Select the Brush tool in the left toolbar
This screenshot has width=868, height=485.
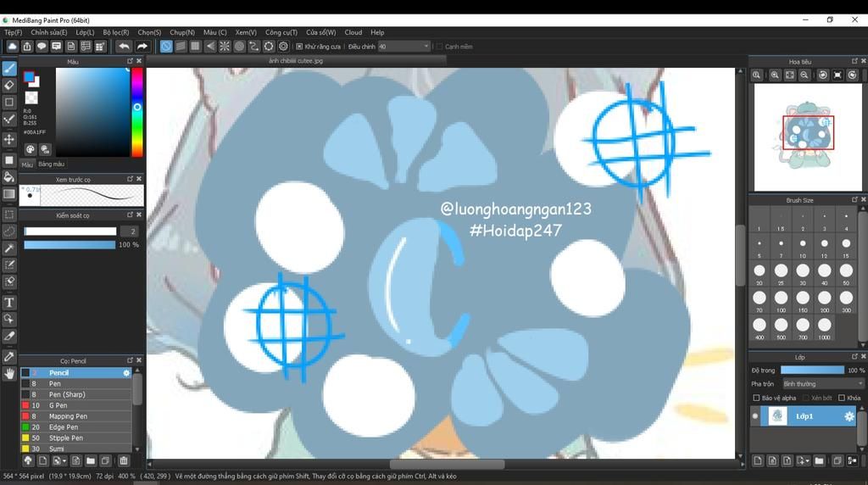[x=9, y=69]
